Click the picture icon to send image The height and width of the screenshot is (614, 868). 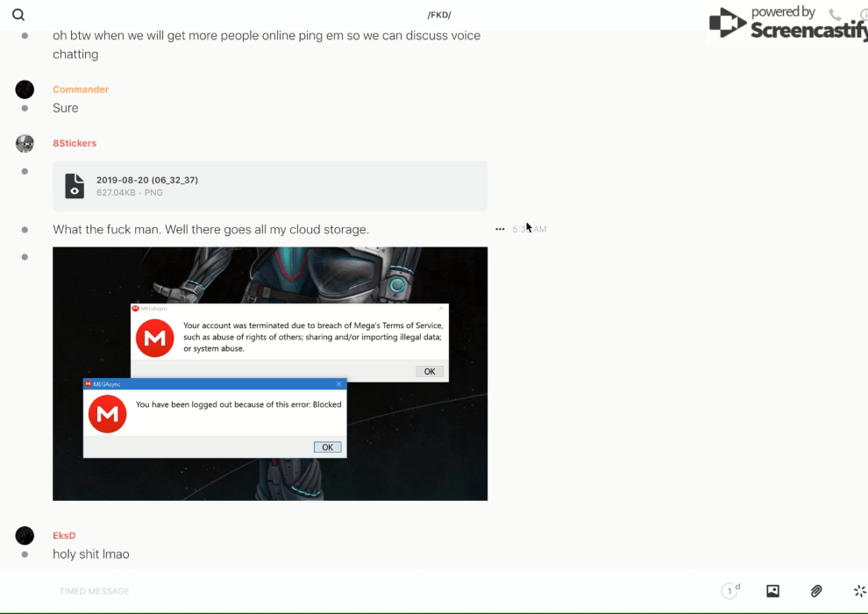[772, 591]
